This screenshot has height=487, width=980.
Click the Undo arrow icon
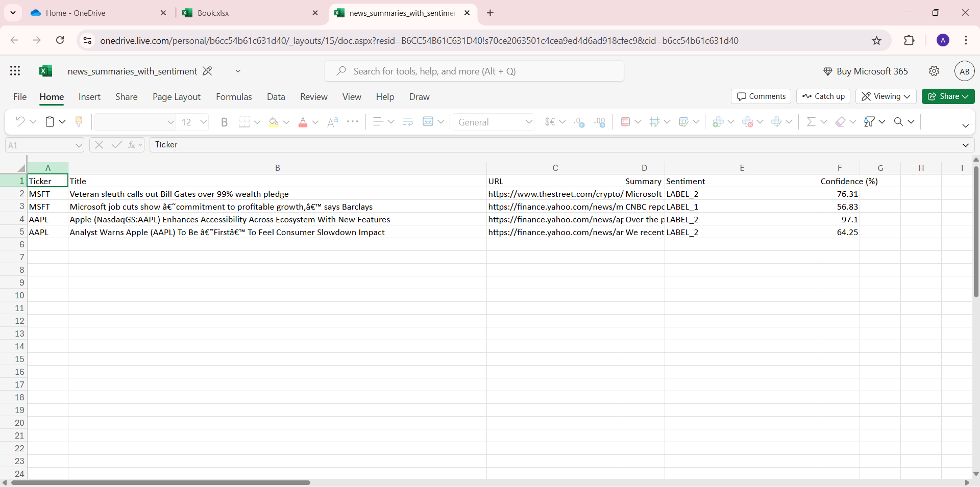20,121
